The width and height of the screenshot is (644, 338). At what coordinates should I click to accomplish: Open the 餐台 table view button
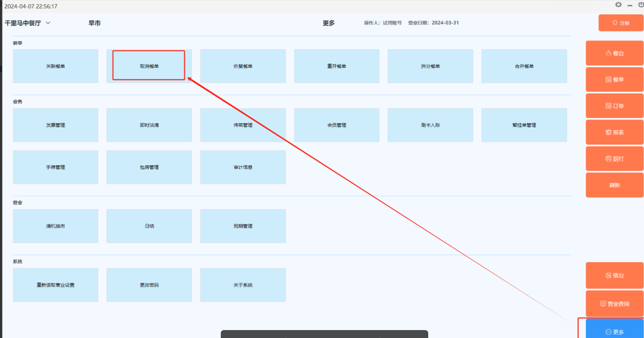pyautogui.click(x=614, y=53)
